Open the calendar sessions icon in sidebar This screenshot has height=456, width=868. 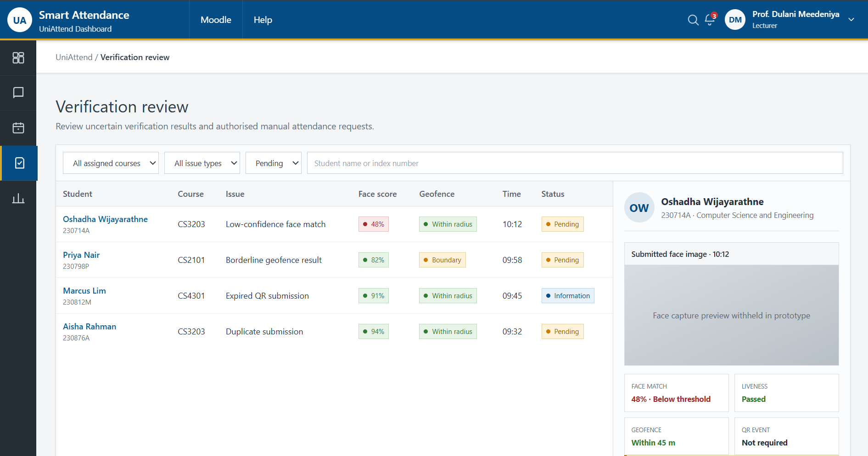(18, 128)
